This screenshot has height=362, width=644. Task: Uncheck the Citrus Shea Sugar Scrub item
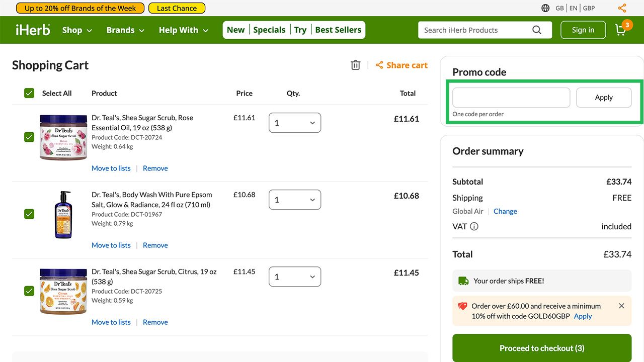coord(29,291)
